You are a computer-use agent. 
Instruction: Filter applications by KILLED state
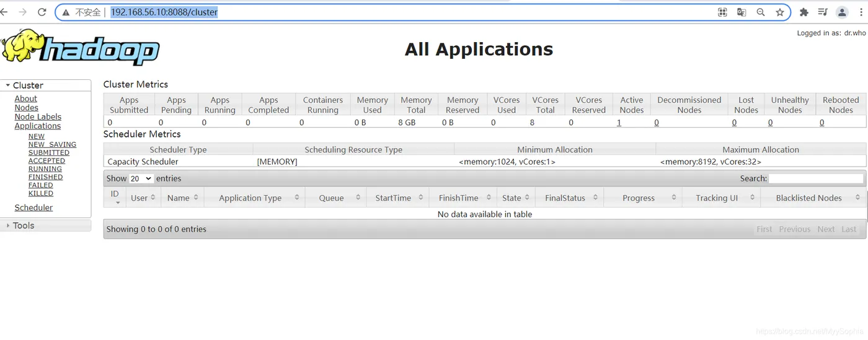(41, 193)
